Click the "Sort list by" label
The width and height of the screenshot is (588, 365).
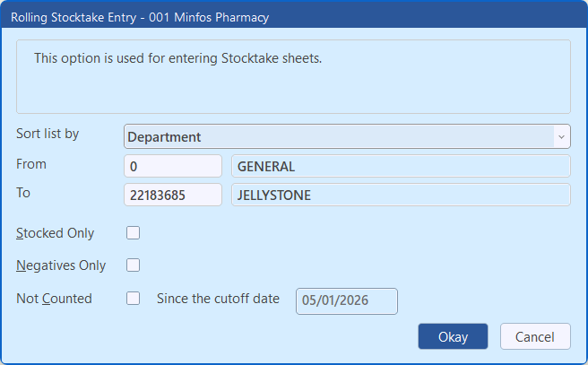pyautogui.click(x=48, y=134)
